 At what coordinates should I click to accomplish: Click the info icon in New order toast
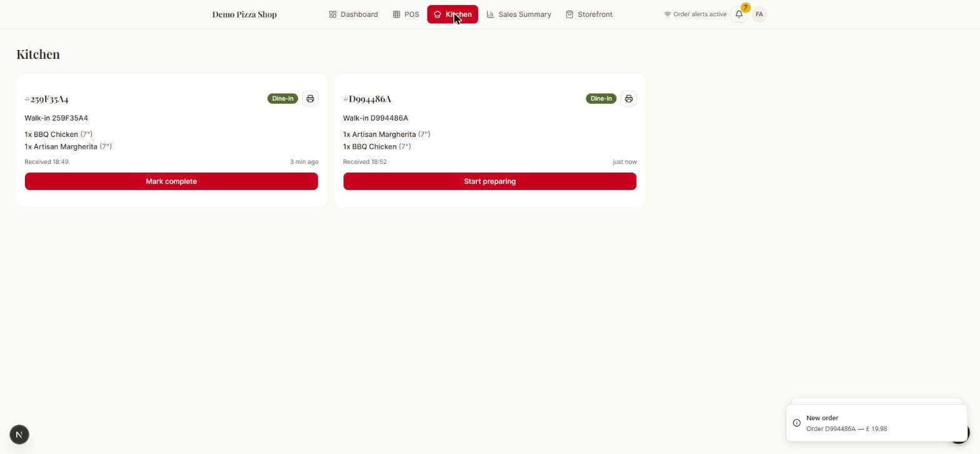pyautogui.click(x=796, y=423)
